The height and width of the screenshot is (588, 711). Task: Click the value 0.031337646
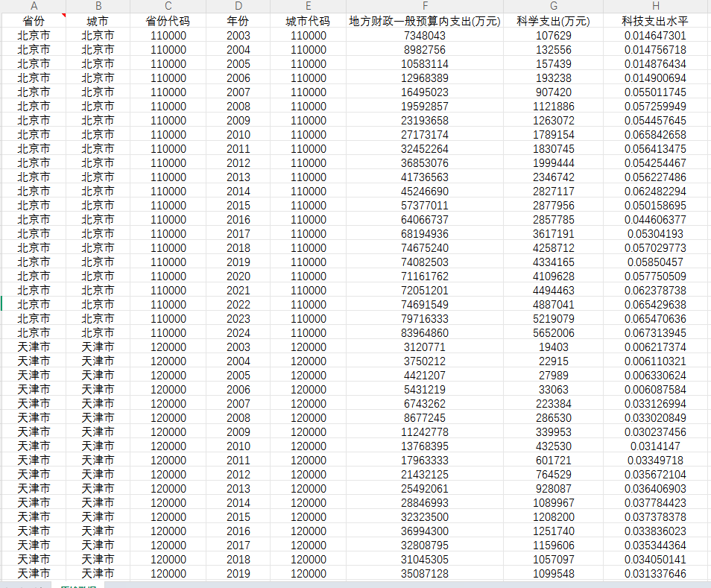656,574
